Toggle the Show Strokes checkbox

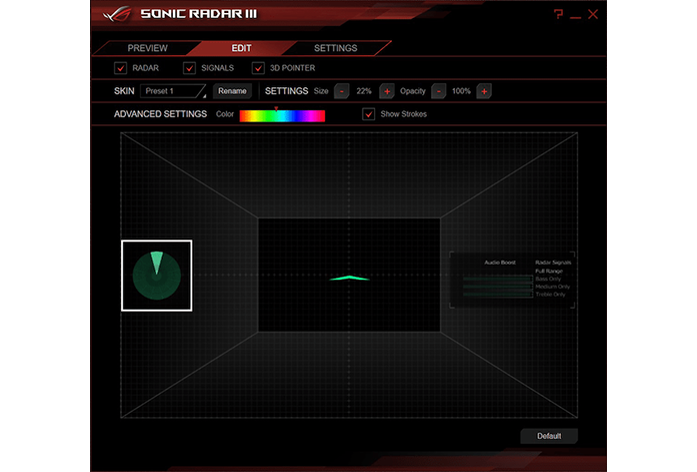(369, 114)
